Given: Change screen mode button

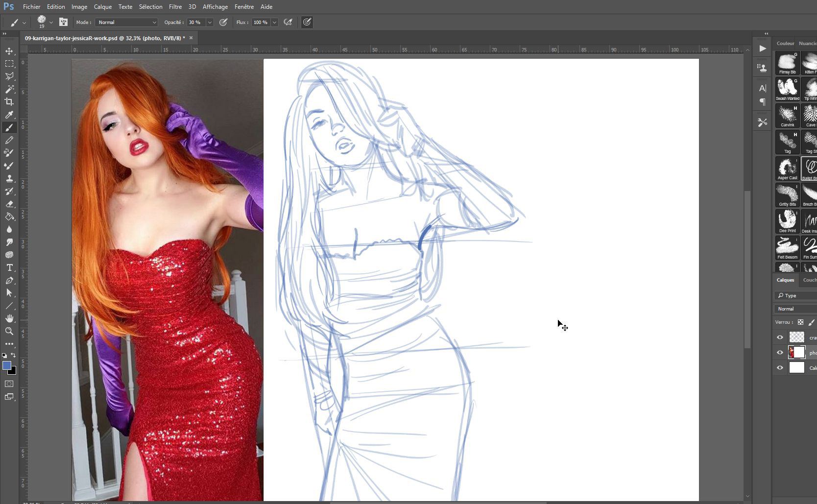Looking at the screenshot, I should pyautogui.click(x=9, y=397).
